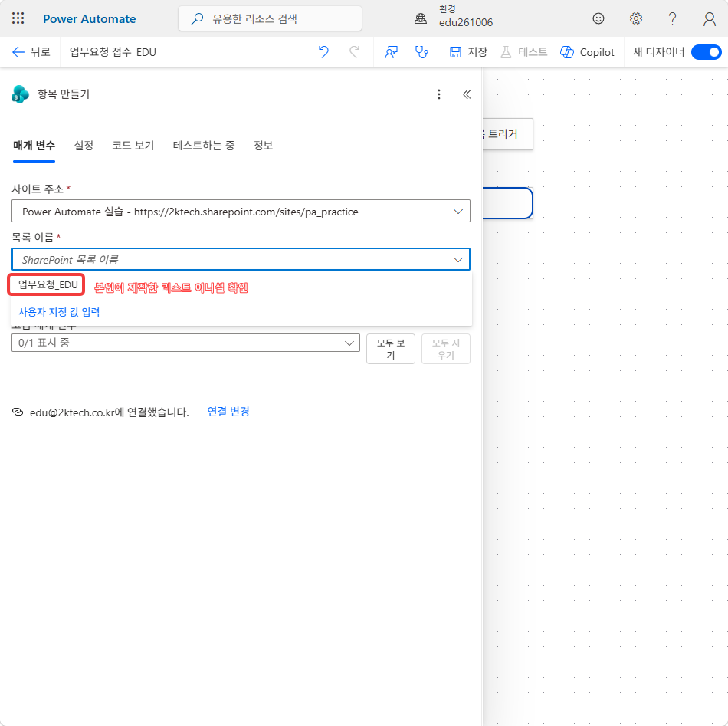Image resolution: width=728 pixels, height=726 pixels.
Task: Click the search magnifier icon
Action: point(197,18)
